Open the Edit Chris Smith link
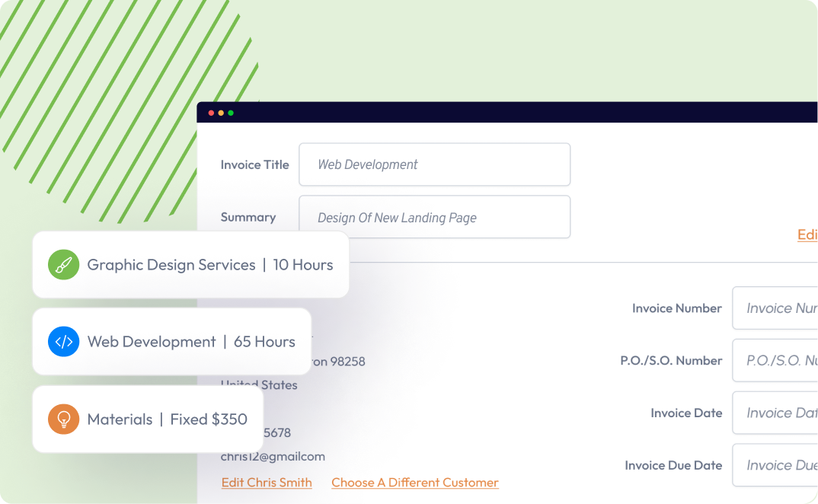Viewport: 818px width, 504px height. (267, 482)
